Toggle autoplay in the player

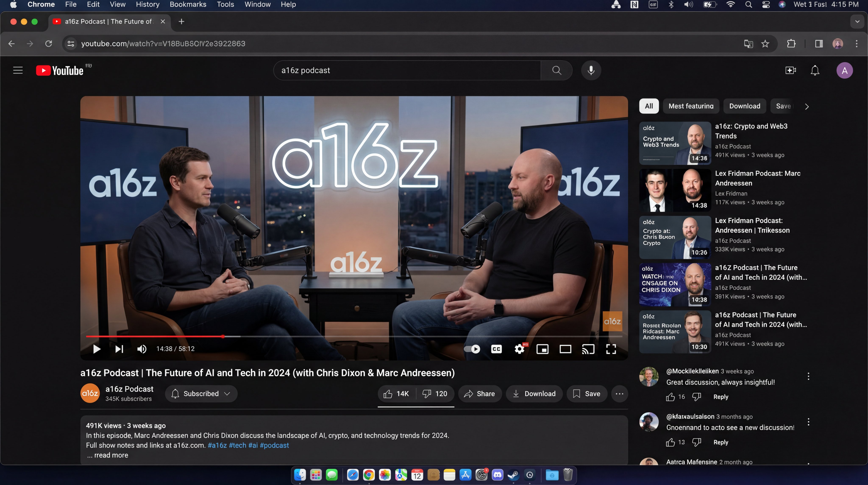[471, 349]
